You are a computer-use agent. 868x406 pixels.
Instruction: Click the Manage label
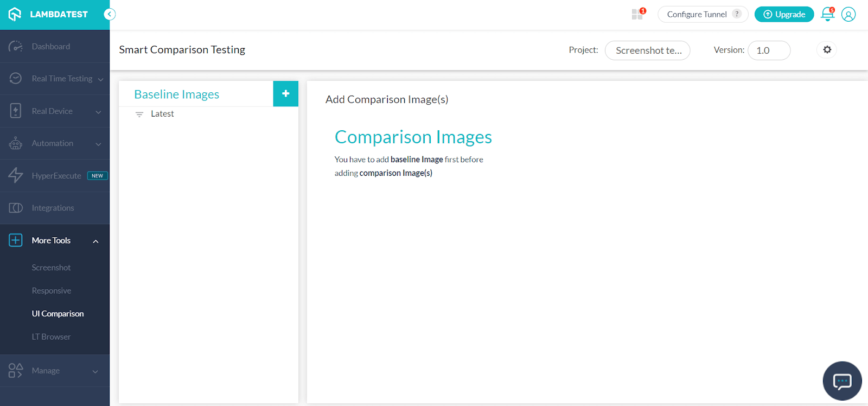pyautogui.click(x=46, y=371)
